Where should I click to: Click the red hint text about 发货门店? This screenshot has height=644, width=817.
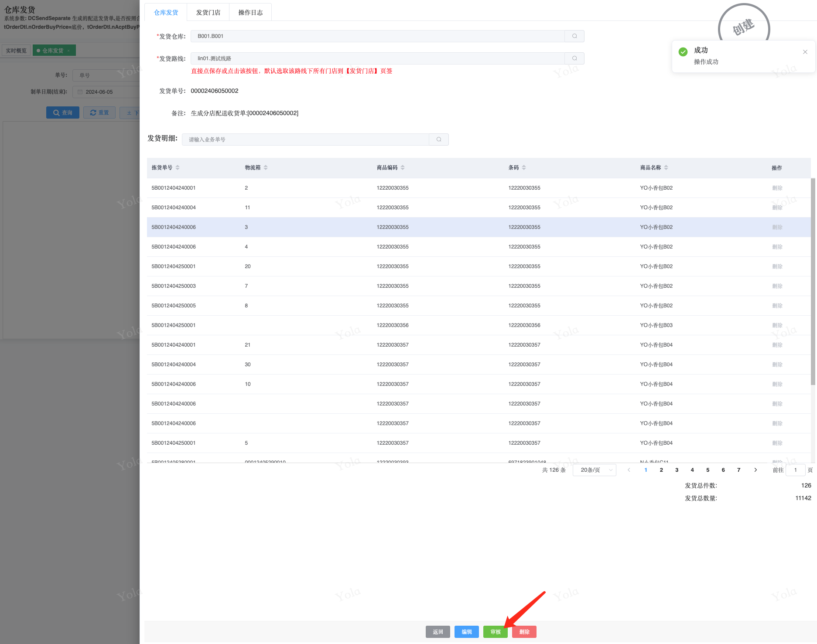pyautogui.click(x=292, y=71)
